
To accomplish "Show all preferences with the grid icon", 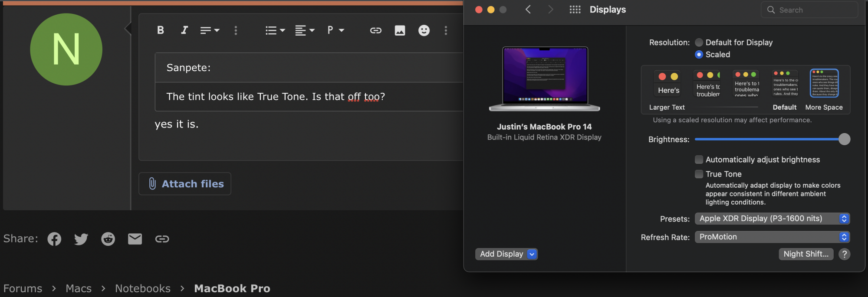I will tap(575, 10).
